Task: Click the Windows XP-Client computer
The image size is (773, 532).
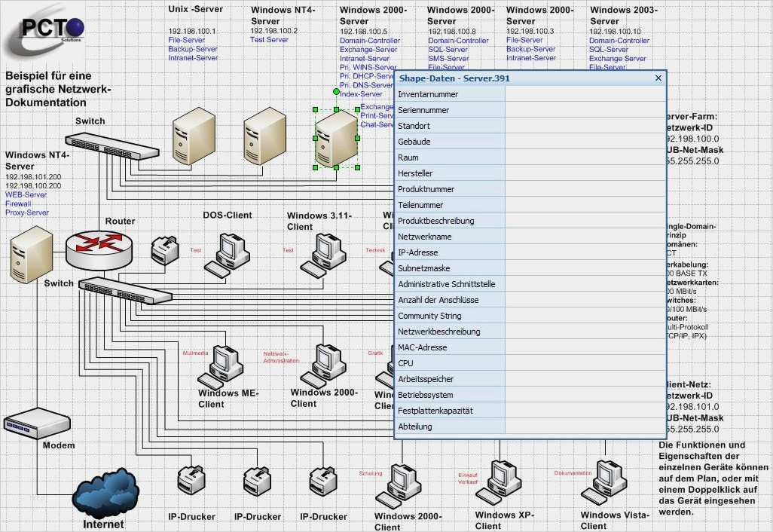Action: point(499,483)
